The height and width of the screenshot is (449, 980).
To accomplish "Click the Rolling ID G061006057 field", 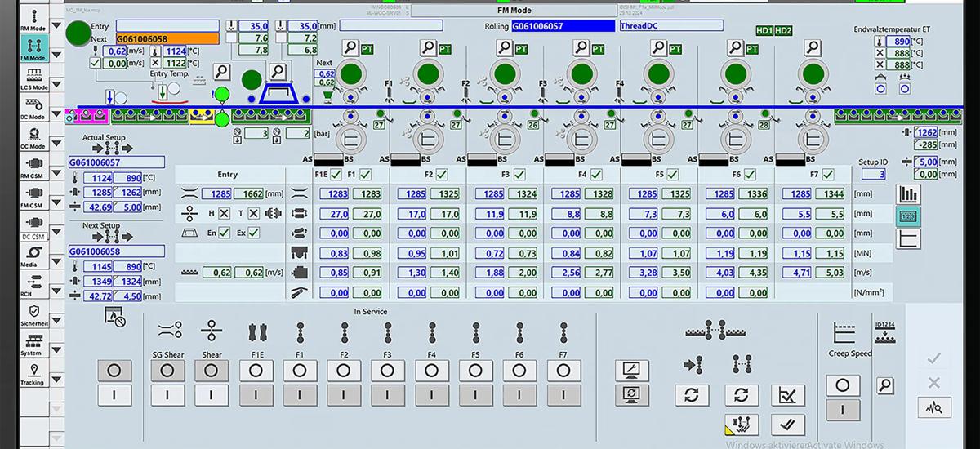I will click(x=563, y=26).
